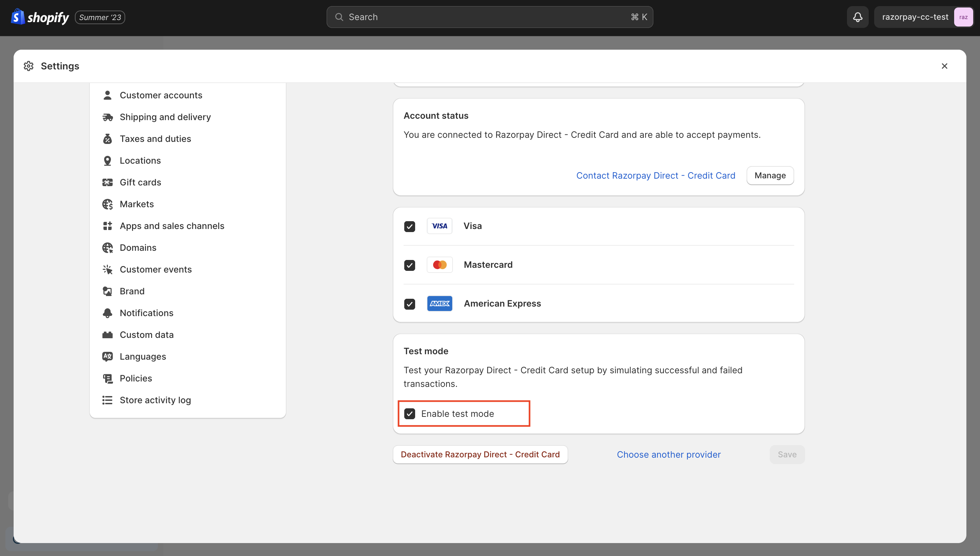Viewport: 980px width, 556px height.
Task: Click the Markets globe icon
Action: (x=107, y=204)
